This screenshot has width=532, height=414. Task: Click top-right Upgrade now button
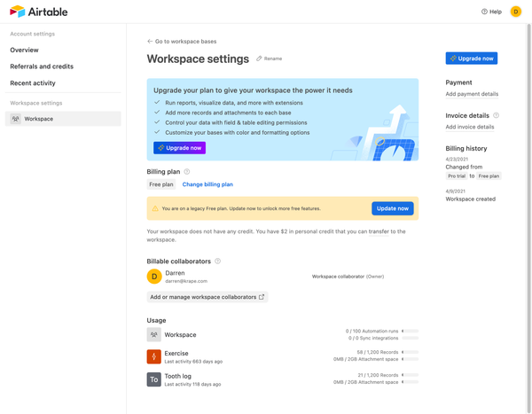472,59
